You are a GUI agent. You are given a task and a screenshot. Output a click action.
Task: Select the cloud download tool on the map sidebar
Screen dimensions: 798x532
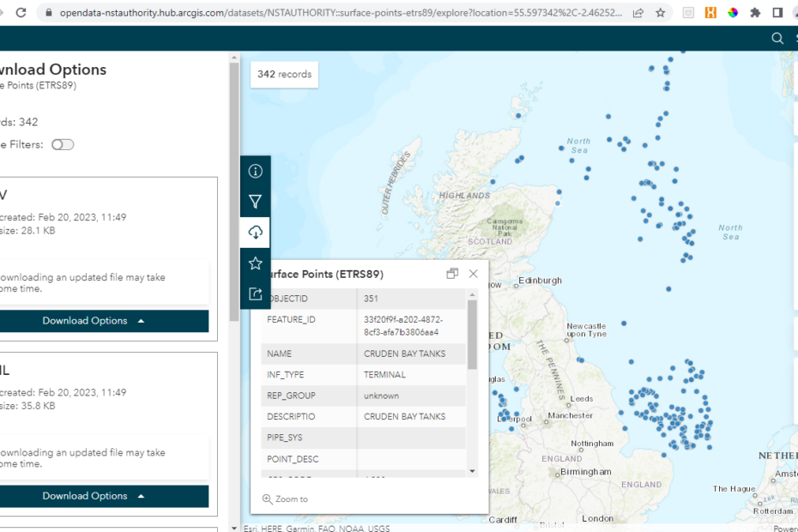point(255,232)
